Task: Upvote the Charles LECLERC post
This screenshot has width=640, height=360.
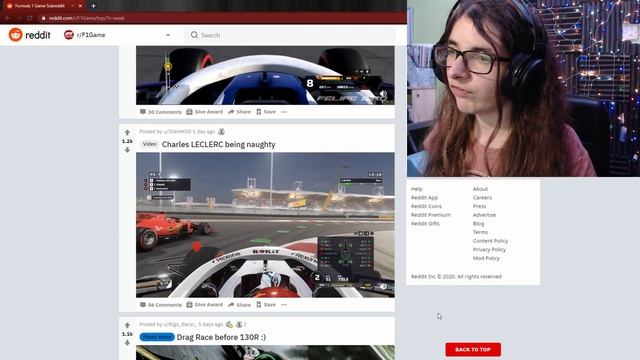Action: pyautogui.click(x=127, y=132)
